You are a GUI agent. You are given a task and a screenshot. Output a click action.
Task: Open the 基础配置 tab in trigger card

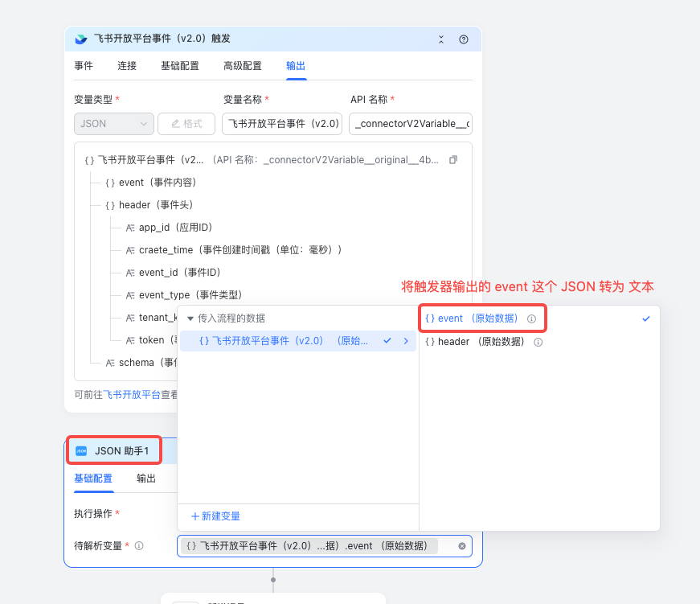(x=180, y=66)
